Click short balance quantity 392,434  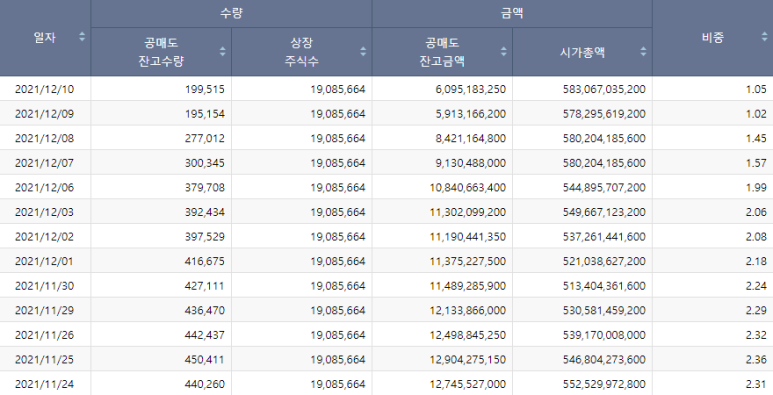pos(205,212)
